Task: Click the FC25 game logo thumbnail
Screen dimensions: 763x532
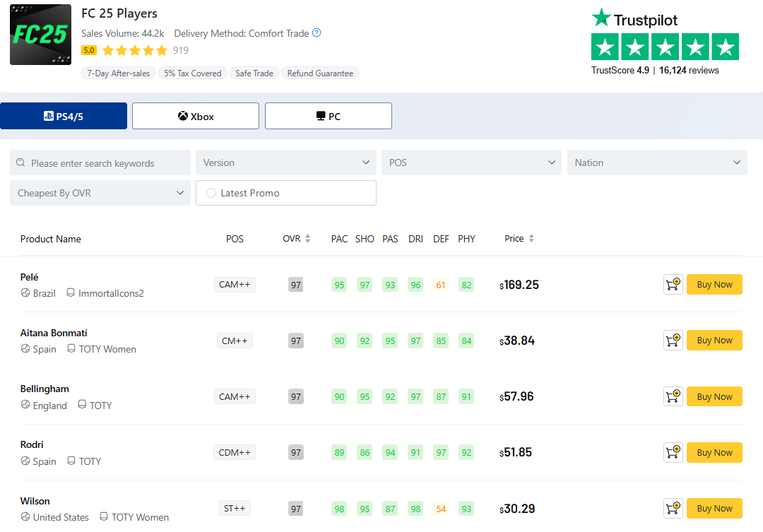Action: tap(40, 35)
